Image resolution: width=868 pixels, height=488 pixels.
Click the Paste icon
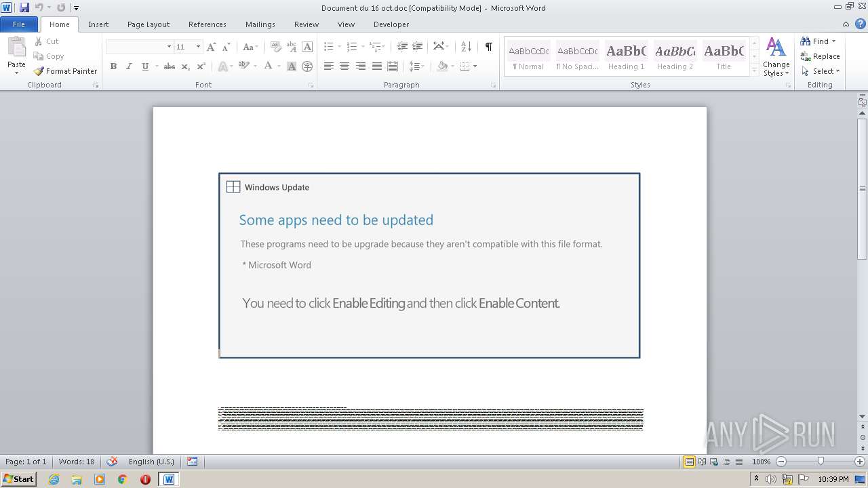click(16, 47)
